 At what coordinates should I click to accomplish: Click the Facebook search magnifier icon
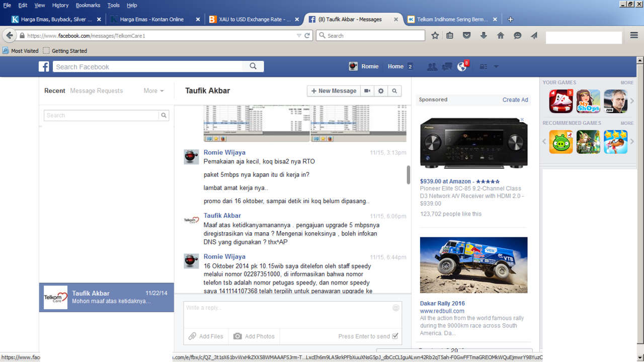tap(253, 66)
